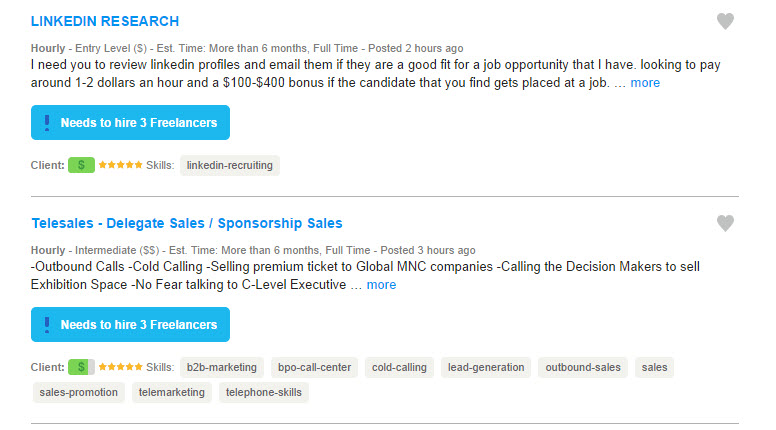Screen dimensions: 776x430
Task: Select the outbound-sales skill tag
Action: point(583,367)
